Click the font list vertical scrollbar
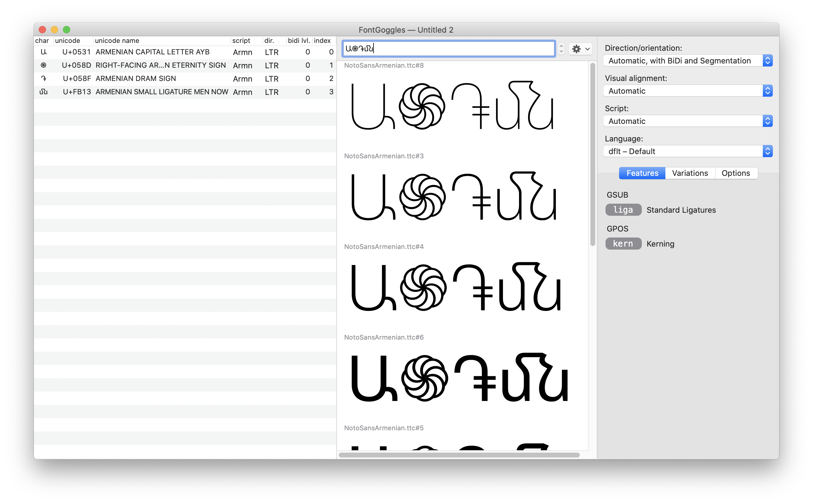 coord(593,154)
